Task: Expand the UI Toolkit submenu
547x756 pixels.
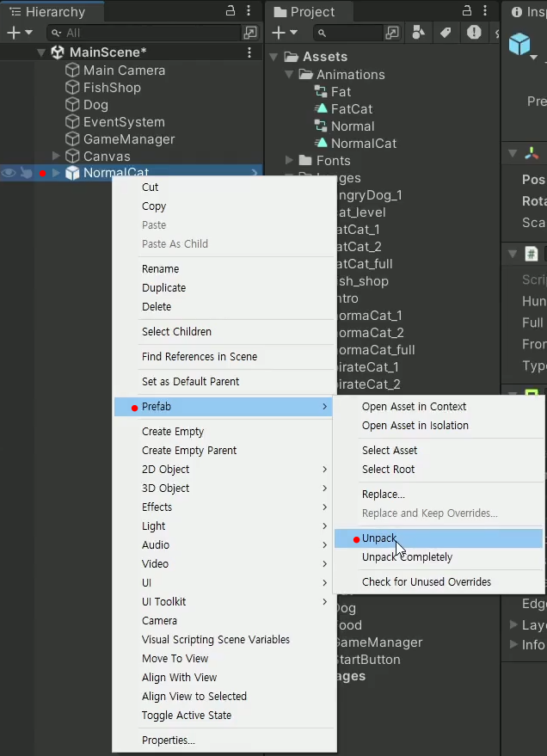Action: (x=224, y=602)
